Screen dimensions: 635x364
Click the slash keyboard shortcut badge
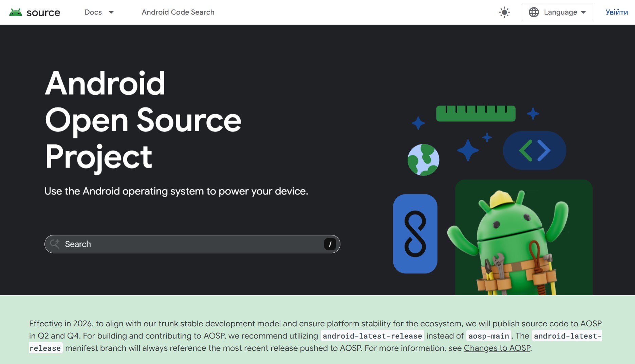tap(330, 244)
